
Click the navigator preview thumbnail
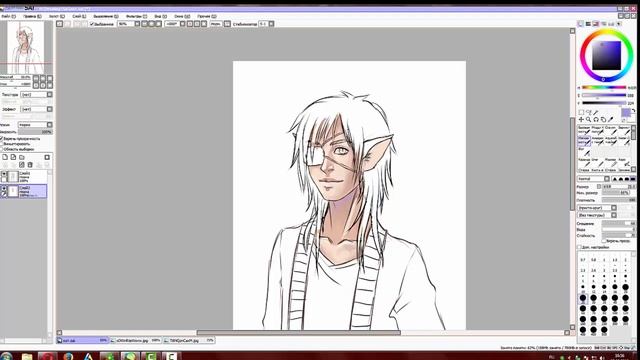(26, 47)
